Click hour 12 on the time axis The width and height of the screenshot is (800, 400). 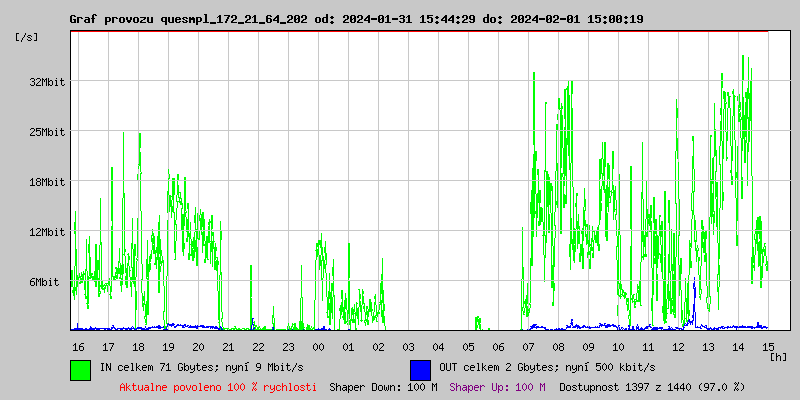click(x=678, y=346)
